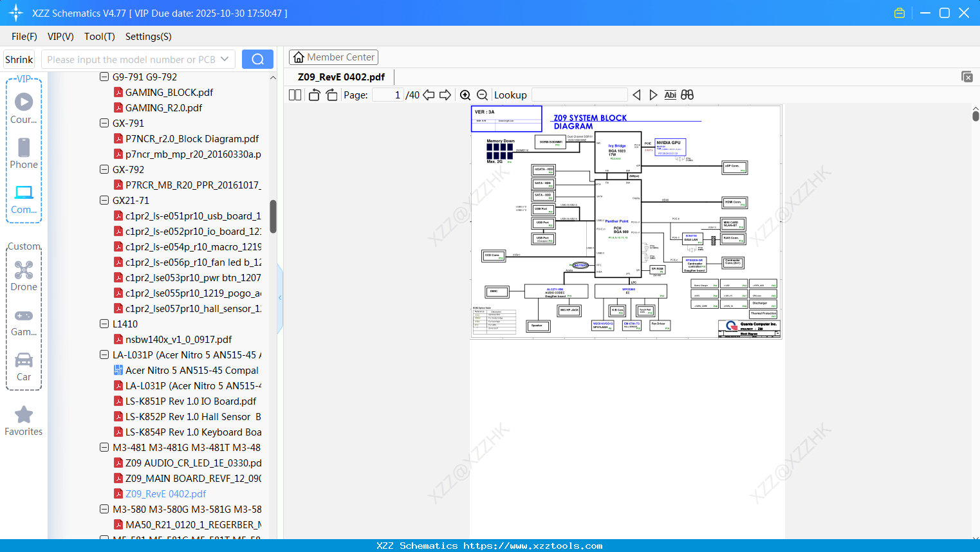
Task: Collapse the LA-L031P Acer Nitro 5 folder
Action: pos(104,354)
